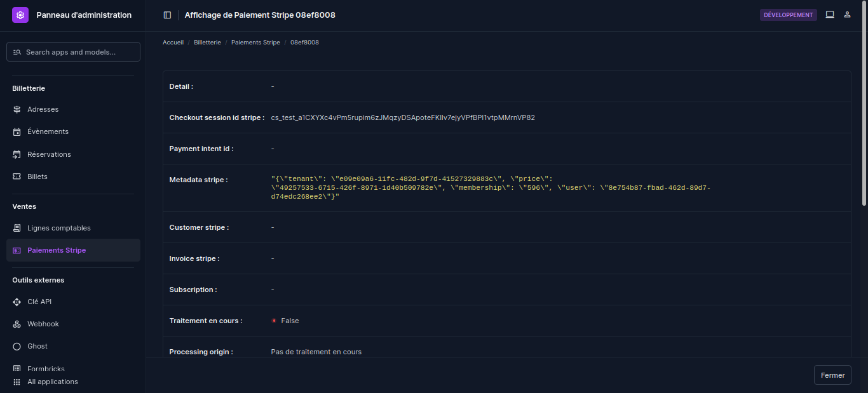Click 'Pas de traitement en cours' text

[x=316, y=352]
